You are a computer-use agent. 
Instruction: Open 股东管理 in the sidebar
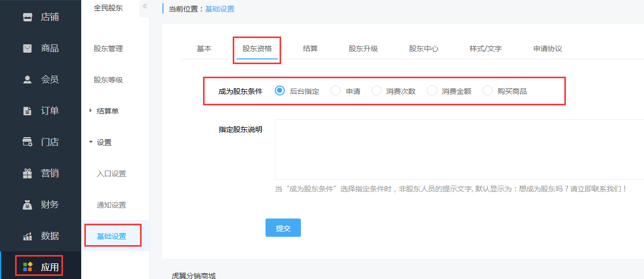108,48
